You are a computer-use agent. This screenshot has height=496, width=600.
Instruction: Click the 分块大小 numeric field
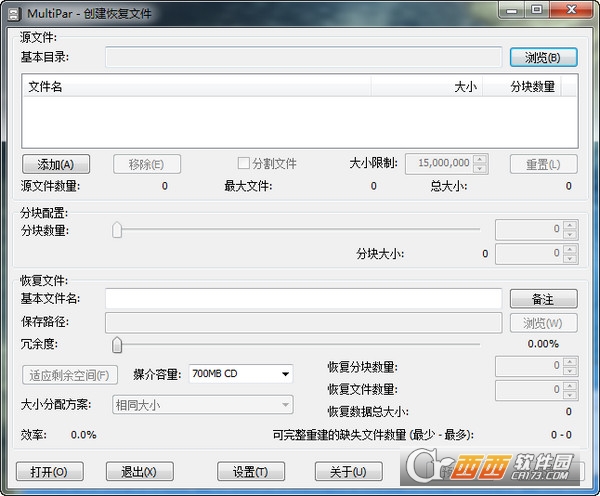pos(529,254)
